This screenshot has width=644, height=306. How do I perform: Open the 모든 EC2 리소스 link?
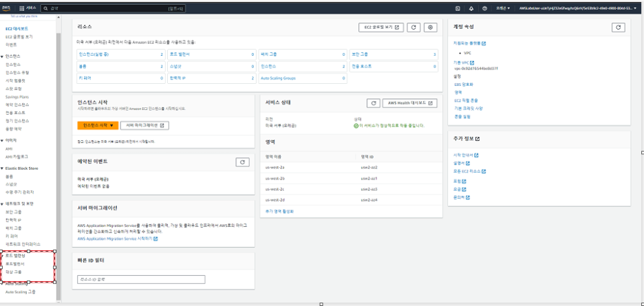[470, 171]
